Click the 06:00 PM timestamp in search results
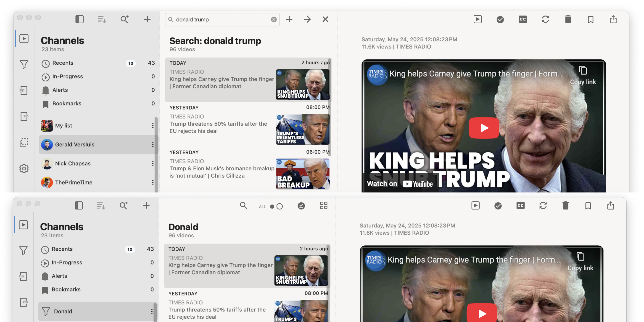644x322 pixels. [x=317, y=152]
